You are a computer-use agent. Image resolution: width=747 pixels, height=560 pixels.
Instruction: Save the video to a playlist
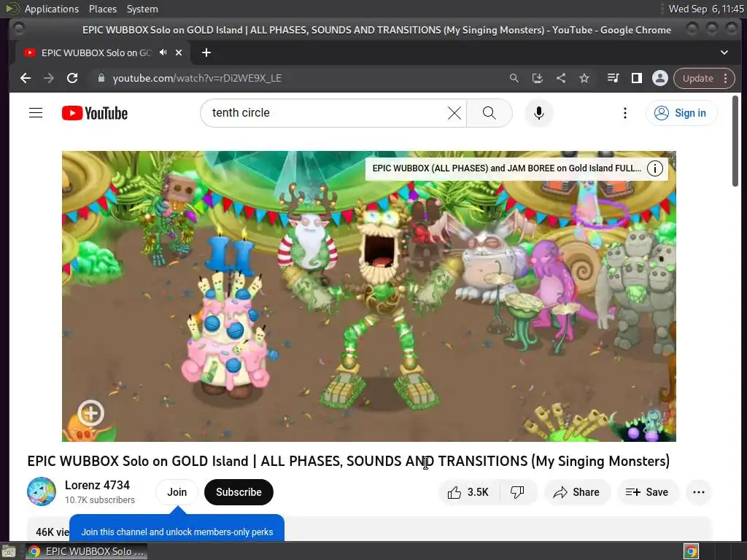click(x=647, y=492)
